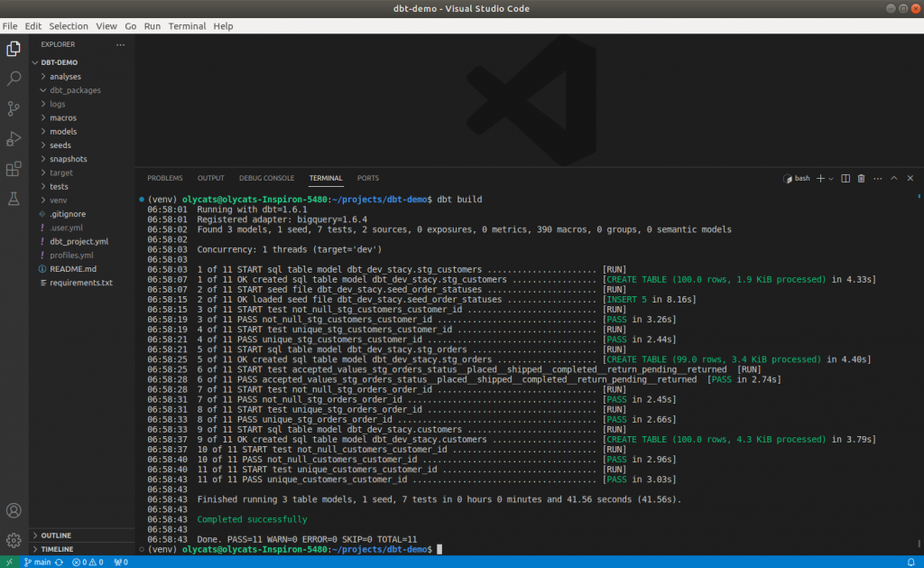Kill the terminal with trash icon
This screenshot has height=568, width=924.
[x=862, y=178]
